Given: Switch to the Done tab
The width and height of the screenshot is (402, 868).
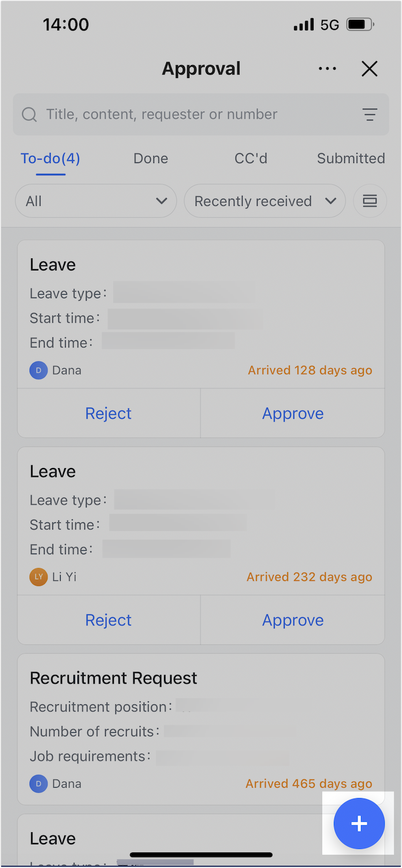Looking at the screenshot, I should coord(150,158).
